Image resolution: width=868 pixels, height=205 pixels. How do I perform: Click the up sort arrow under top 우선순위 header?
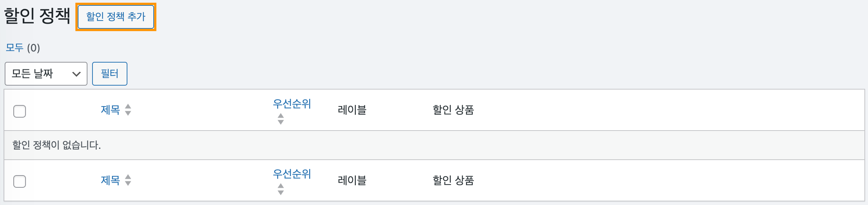pyautogui.click(x=281, y=116)
